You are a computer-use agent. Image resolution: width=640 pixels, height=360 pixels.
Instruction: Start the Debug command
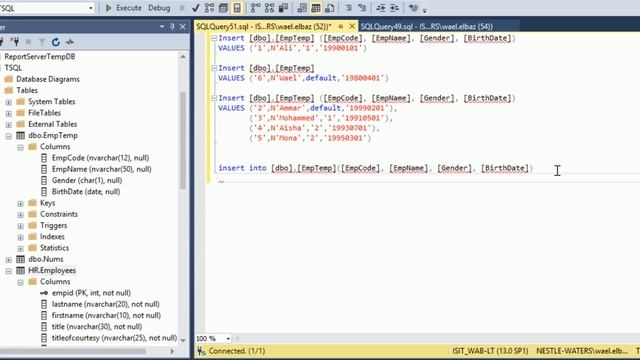click(159, 8)
